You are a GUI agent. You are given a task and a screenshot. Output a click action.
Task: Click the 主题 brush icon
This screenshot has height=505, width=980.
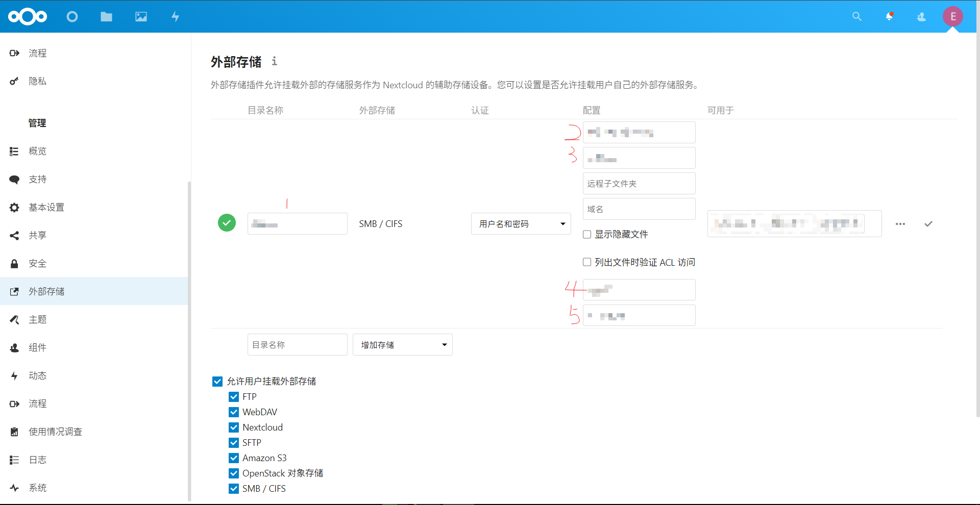click(x=14, y=320)
